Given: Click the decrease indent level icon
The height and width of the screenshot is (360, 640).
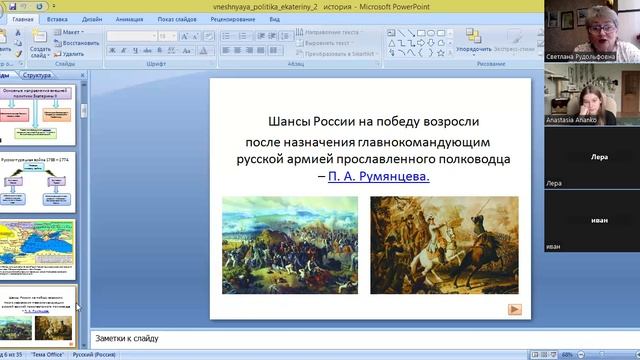Looking at the screenshot, I should 261,36.
